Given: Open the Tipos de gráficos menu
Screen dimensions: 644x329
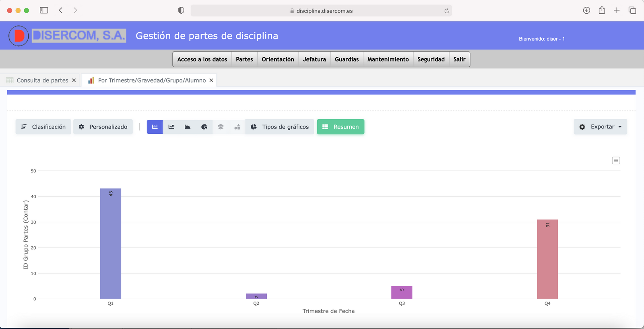Looking at the screenshot, I should coord(280,127).
